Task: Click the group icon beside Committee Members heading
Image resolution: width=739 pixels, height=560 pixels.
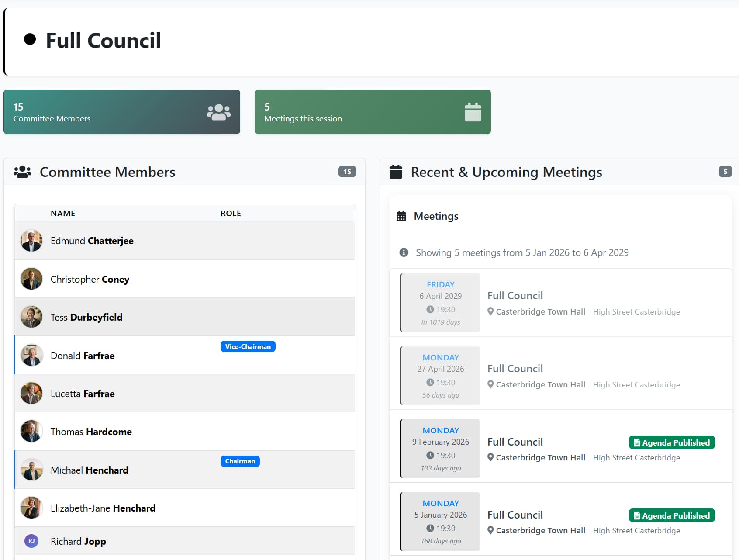Action: coord(22,172)
